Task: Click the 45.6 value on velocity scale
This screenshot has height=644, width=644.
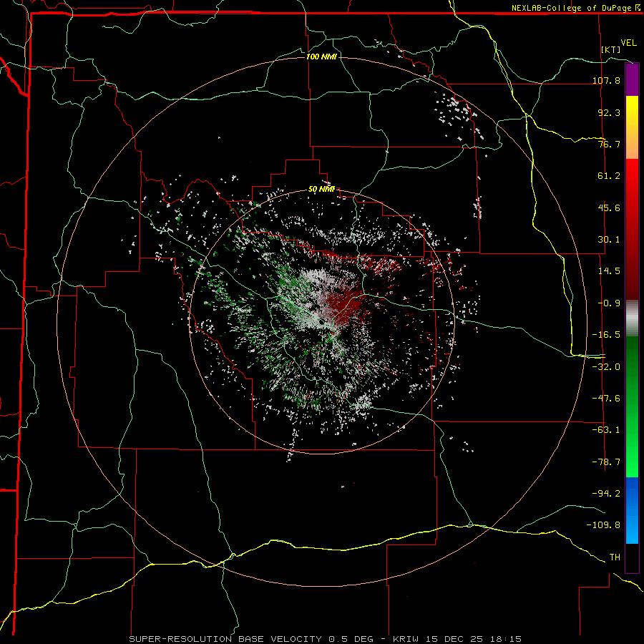Action: click(609, 208)
